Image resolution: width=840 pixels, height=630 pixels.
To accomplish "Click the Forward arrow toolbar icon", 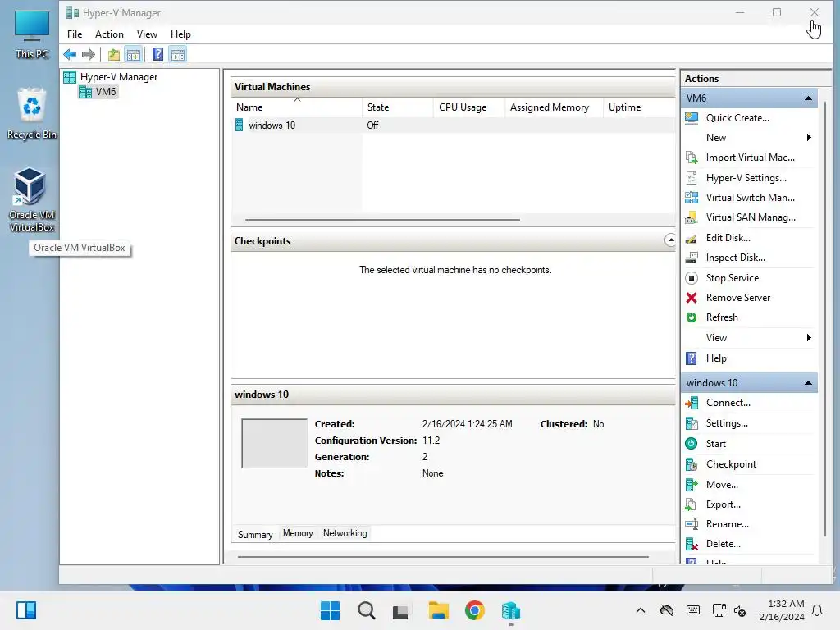I will pyautogui.click(x=89, y=54).
